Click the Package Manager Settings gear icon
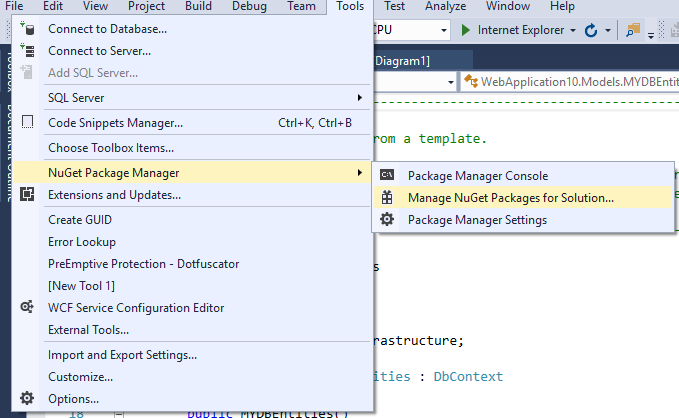The height and width of the screenshot is (418, 679). coord(387,220)
